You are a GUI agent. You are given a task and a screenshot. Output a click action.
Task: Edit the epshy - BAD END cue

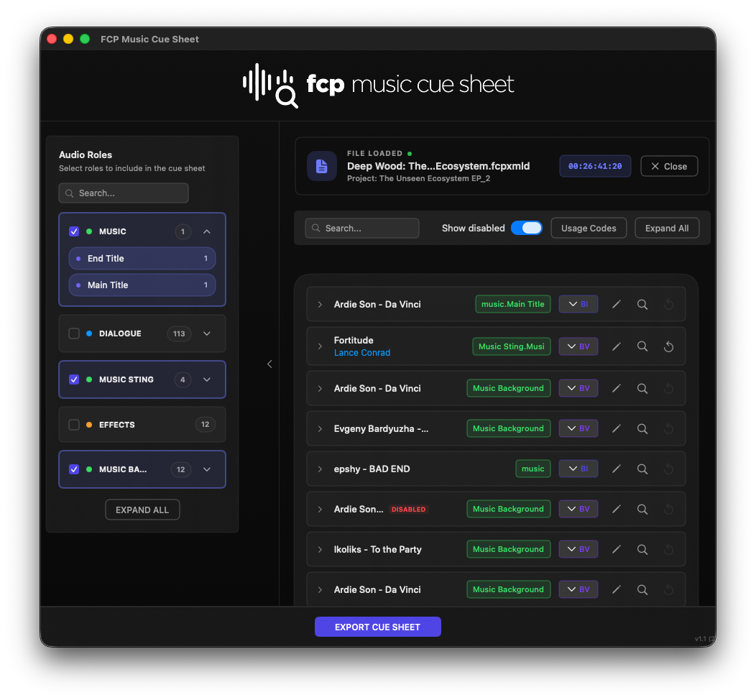(x=616, y=469)
